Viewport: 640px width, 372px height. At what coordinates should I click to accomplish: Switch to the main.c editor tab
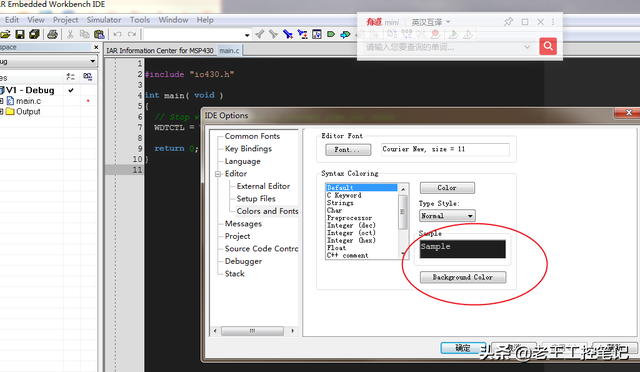tap(229, 50)
